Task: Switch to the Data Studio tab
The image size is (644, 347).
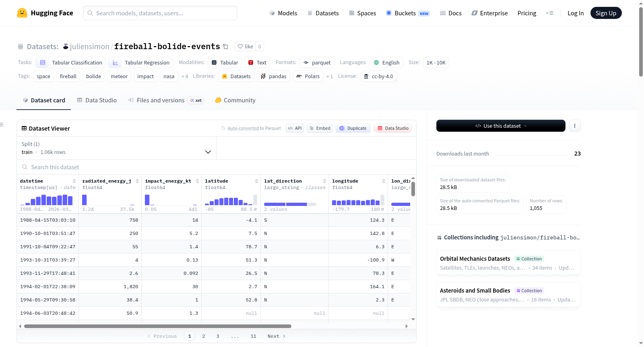Action: (x=97, y=100)
